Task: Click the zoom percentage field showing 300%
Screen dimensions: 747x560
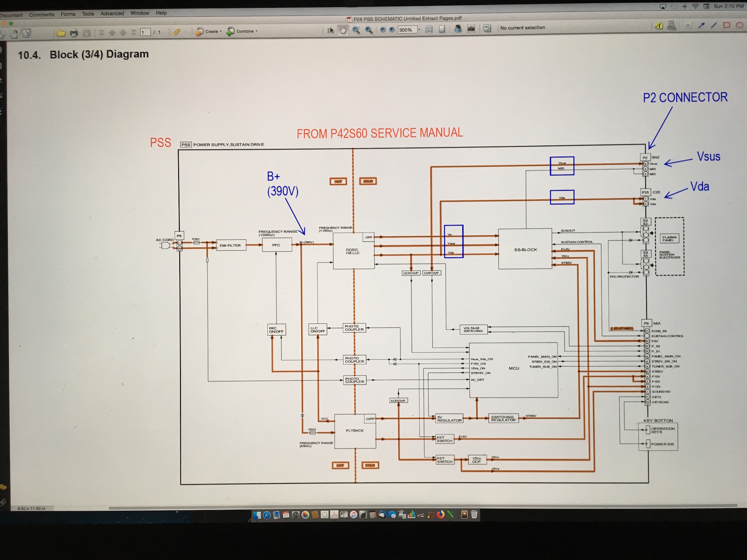Action: [x=408, y=30]
